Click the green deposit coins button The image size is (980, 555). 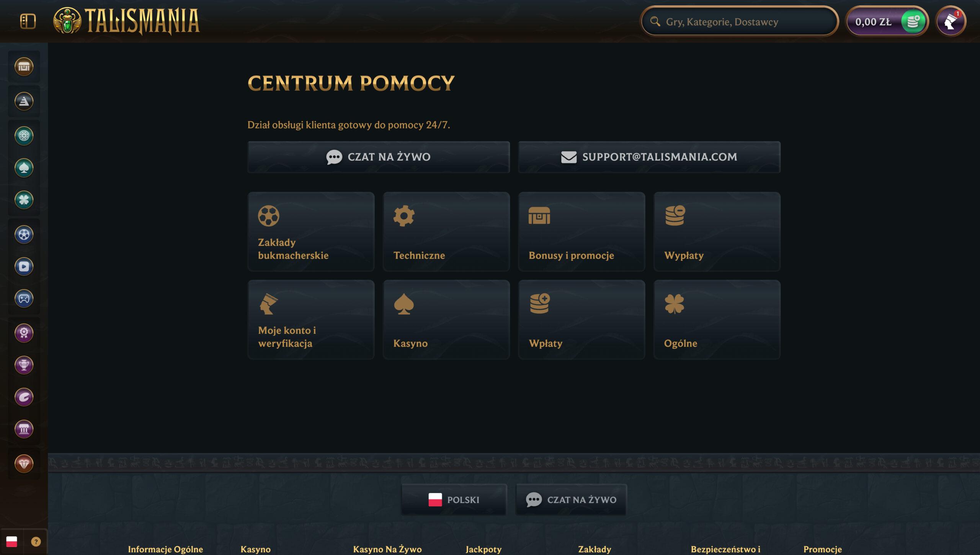tap(913, 21)
